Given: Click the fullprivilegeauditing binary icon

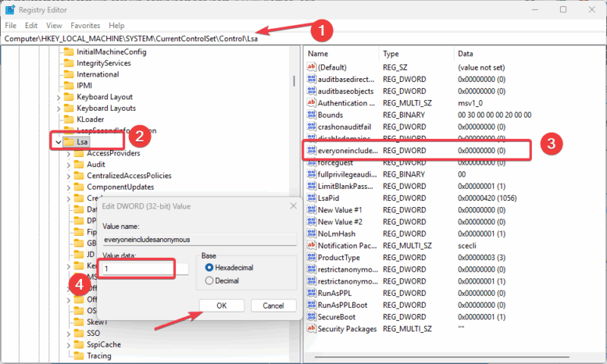Looking at the screenshot, I should [312, 174].
